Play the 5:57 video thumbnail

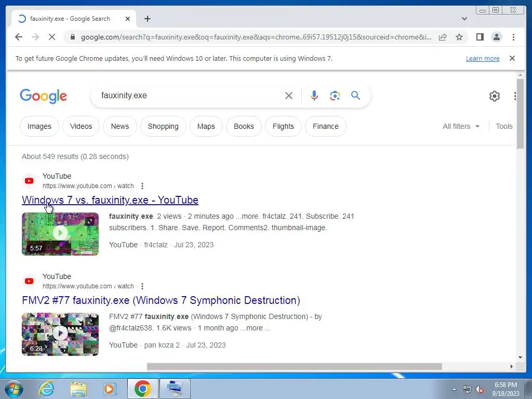[x=60, y=234]
